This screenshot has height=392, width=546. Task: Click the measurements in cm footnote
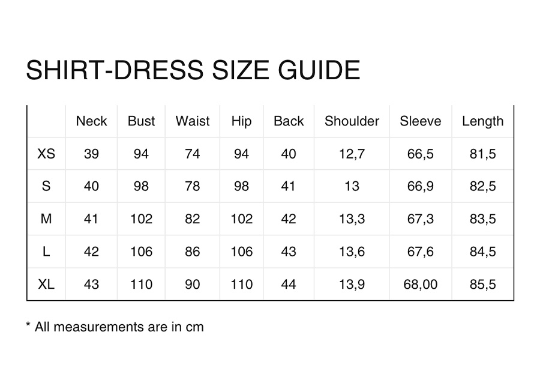pos(115,327)
